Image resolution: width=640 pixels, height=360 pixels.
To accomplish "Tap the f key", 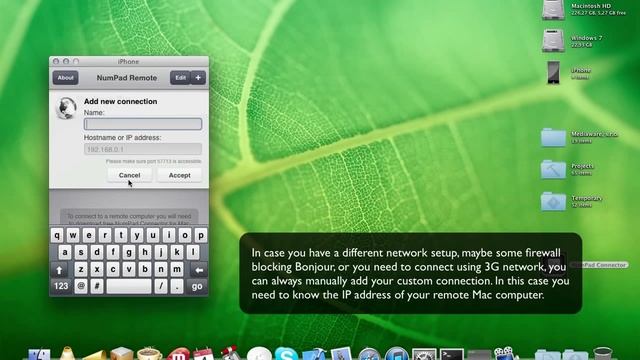I will [x=113, y=253].
